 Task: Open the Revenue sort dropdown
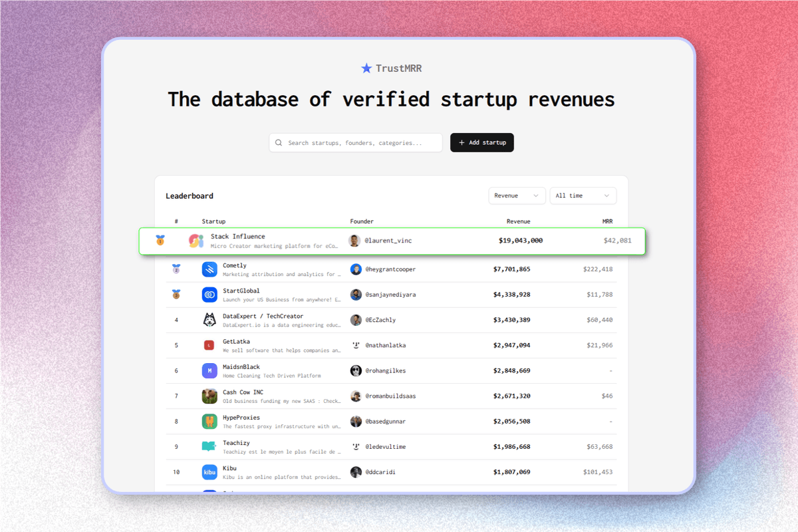(x=517, y=196)
